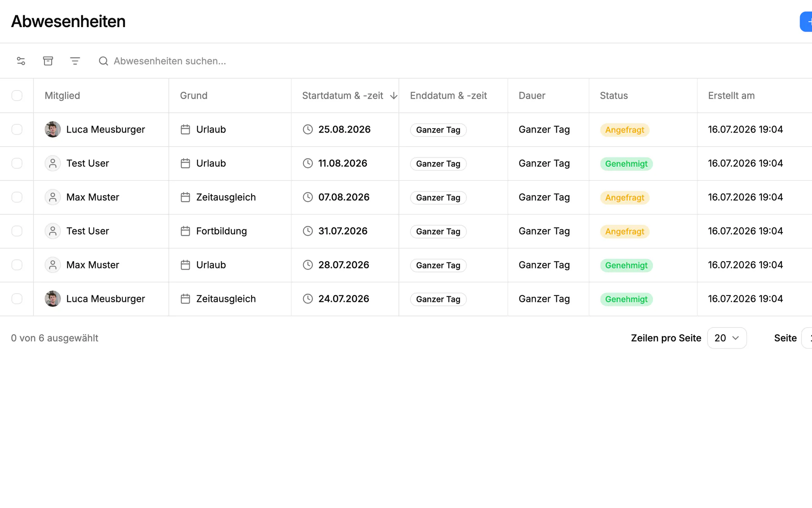Viewport: 812px width, 508px height.
Task: Check the Max Muster Urlaub row checkbox
Action: click(17, 265)
